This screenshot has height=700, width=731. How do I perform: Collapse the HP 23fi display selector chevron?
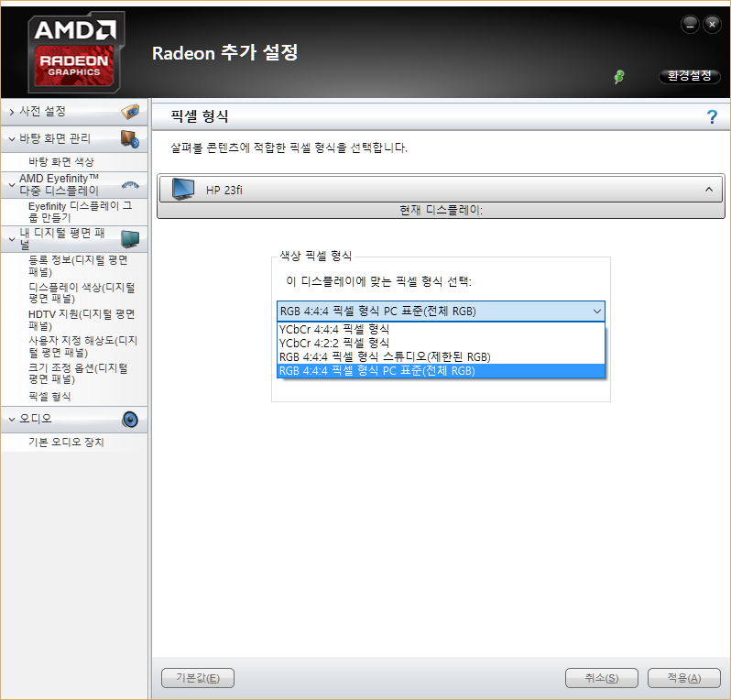click(x=709, y=190)
